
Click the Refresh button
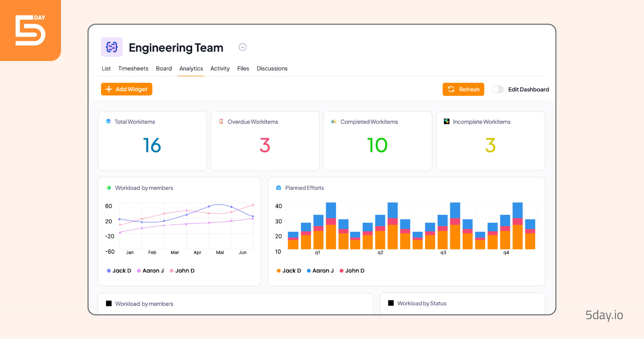(x=463, y=89)
